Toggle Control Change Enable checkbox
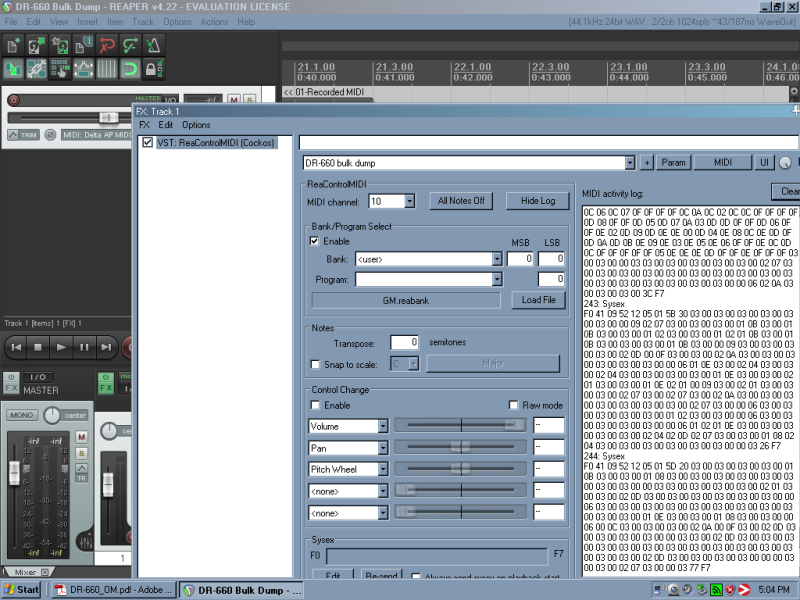 pos(315,405)
